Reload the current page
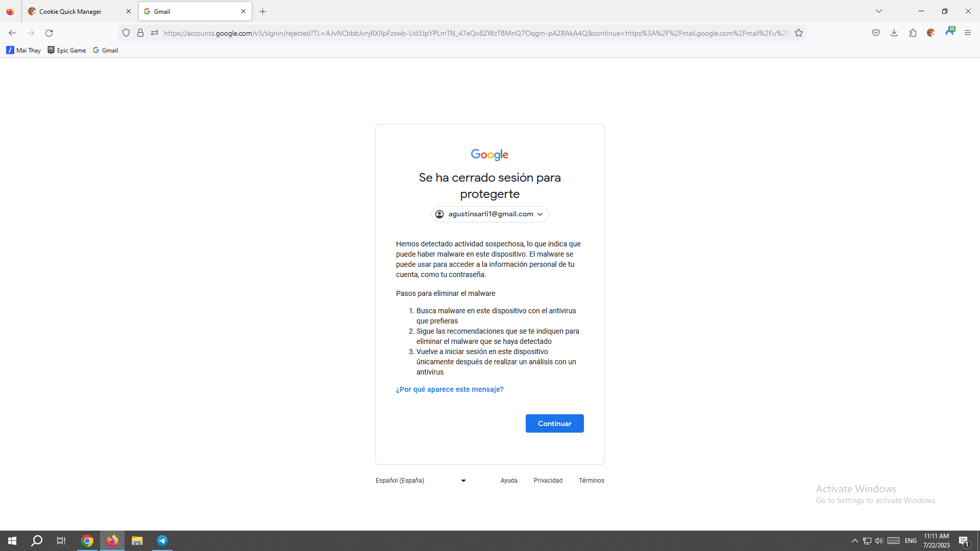 (x=49, y=33)
